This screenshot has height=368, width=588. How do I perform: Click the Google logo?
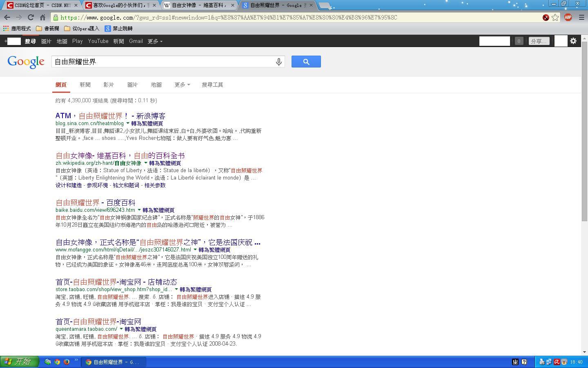26,62
